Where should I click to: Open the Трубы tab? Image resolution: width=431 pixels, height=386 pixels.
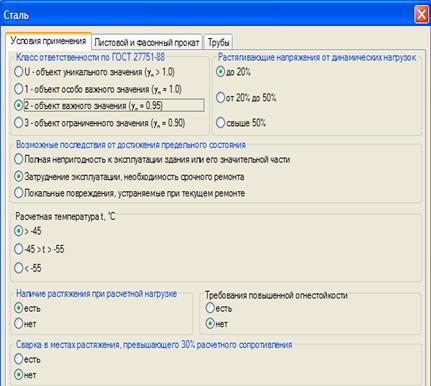[218, 42]
